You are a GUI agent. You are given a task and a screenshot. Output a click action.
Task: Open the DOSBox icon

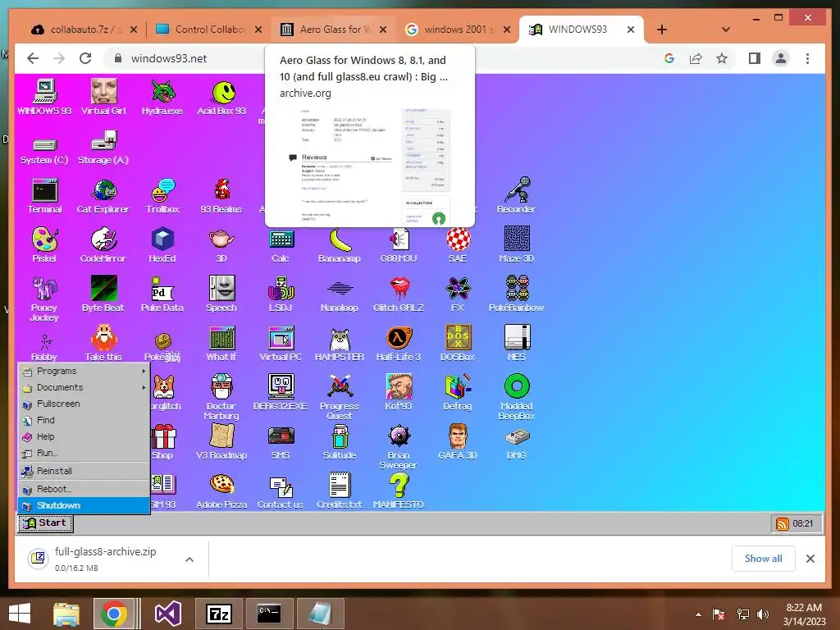tap(458, 344)
